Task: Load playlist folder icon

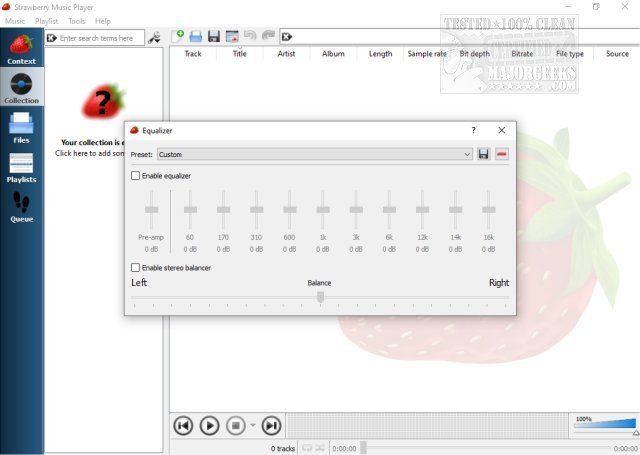Action: tap(196, 36)
